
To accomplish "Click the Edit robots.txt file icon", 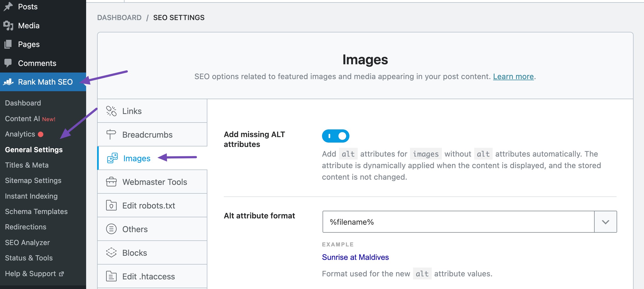I will (x=111, y=205).
